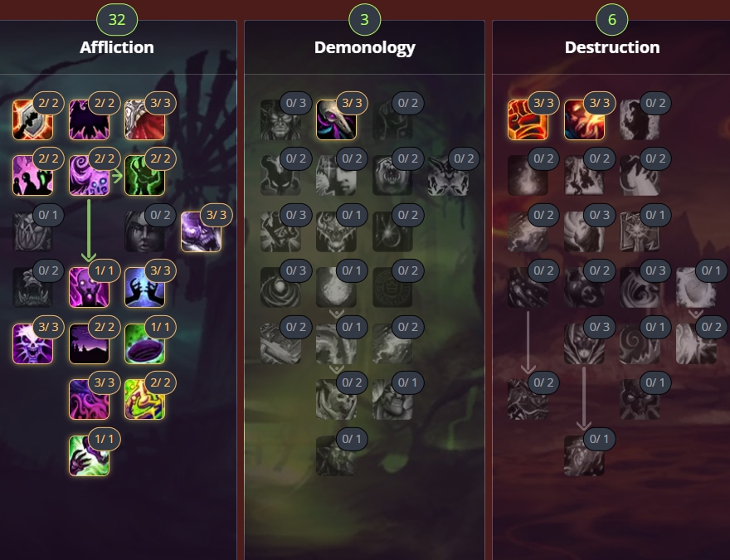Screen dimensions: 730x560
Task: Select the plague-mask raven talent in Demonology
Action: (x=336, y=119)
